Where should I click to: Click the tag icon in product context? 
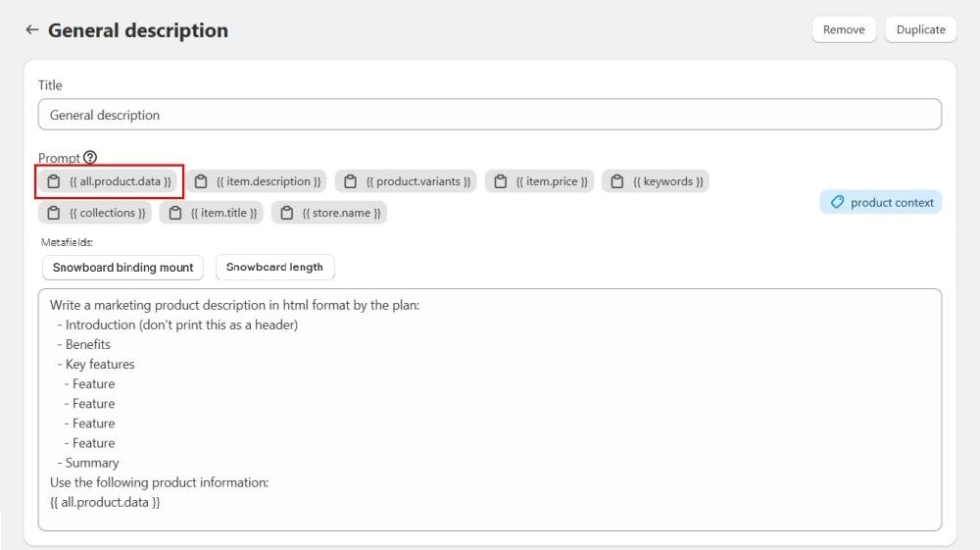(x=837, y=202)
